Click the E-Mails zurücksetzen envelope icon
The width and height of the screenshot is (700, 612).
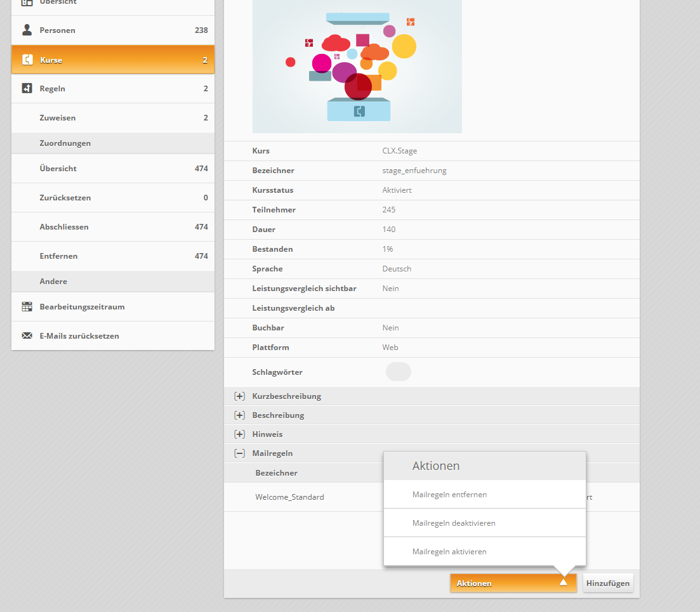tap(27, 336)
